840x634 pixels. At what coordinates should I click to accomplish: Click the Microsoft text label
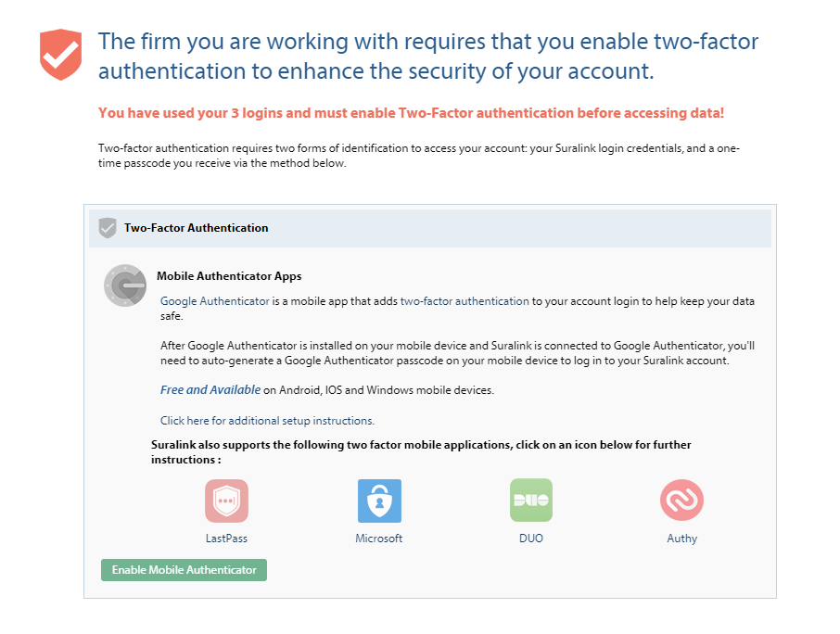click(379, 539)
